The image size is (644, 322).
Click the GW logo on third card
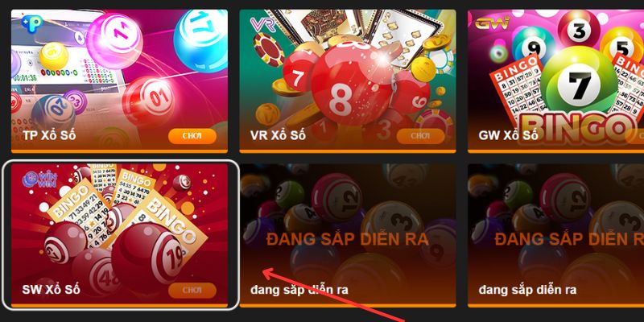click(x=492, y=23)
